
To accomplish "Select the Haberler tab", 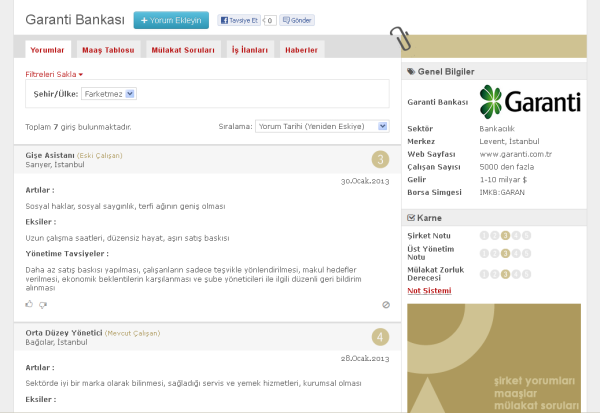I will (x=302, y=50).
